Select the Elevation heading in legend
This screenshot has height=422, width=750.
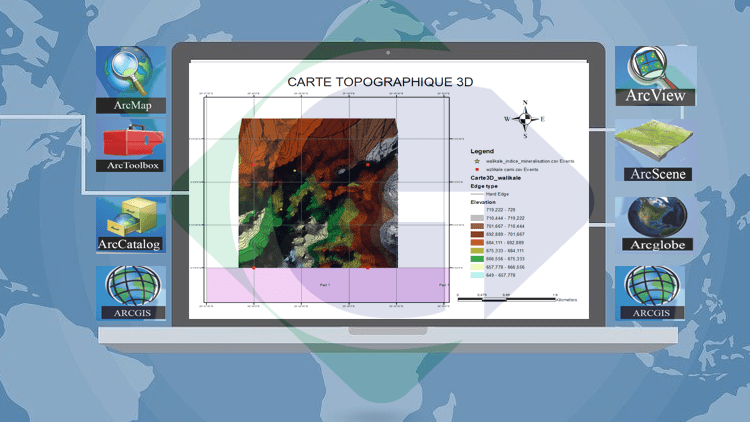(x=483, y=202)
